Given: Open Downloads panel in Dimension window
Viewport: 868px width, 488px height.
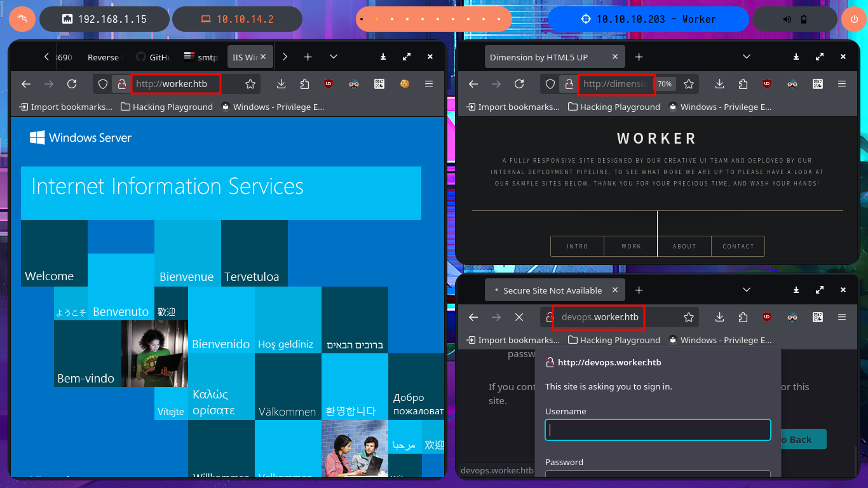Looking at the screenshot, I should (719, 84).
